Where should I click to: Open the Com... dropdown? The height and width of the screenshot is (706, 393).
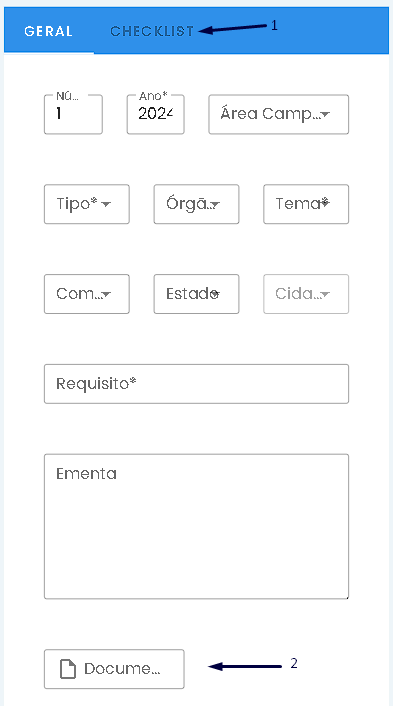86,294
